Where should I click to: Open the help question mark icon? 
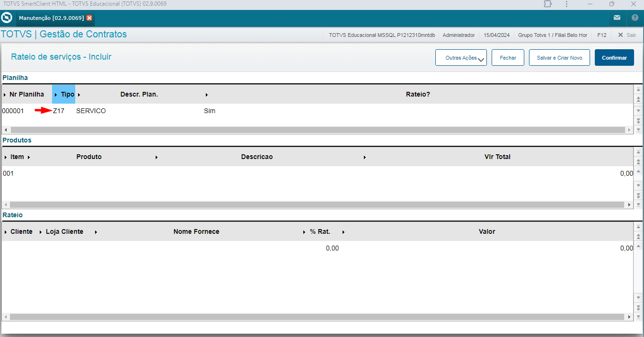tap(635, 18)
